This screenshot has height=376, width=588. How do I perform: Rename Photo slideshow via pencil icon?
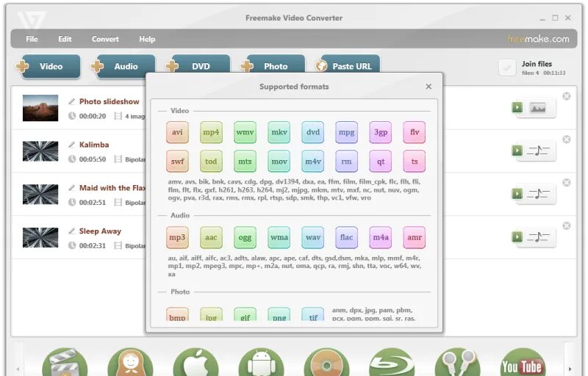[x=71, y=101]
